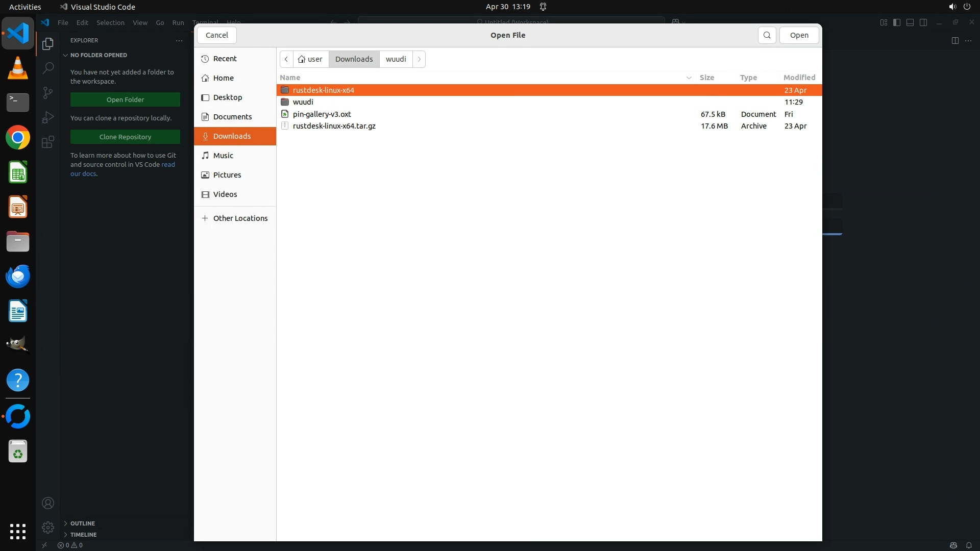
Task: Open the Search view in activity bar
Action: 48,68
